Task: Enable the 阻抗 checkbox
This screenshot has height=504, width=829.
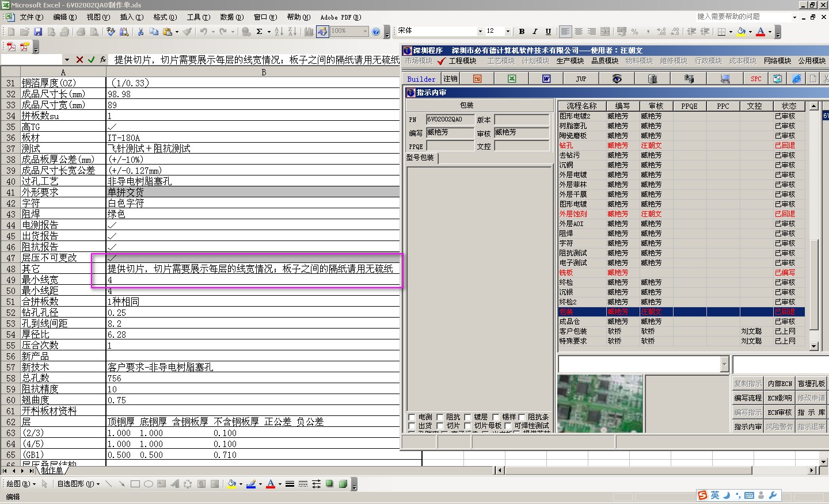Action: click(440, 417)
